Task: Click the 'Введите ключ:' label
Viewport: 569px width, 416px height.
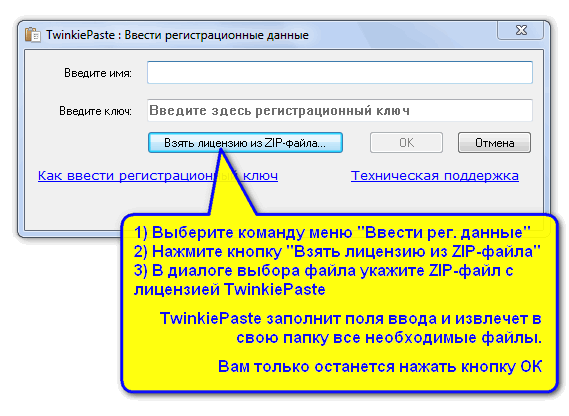Action: point(95,111)
